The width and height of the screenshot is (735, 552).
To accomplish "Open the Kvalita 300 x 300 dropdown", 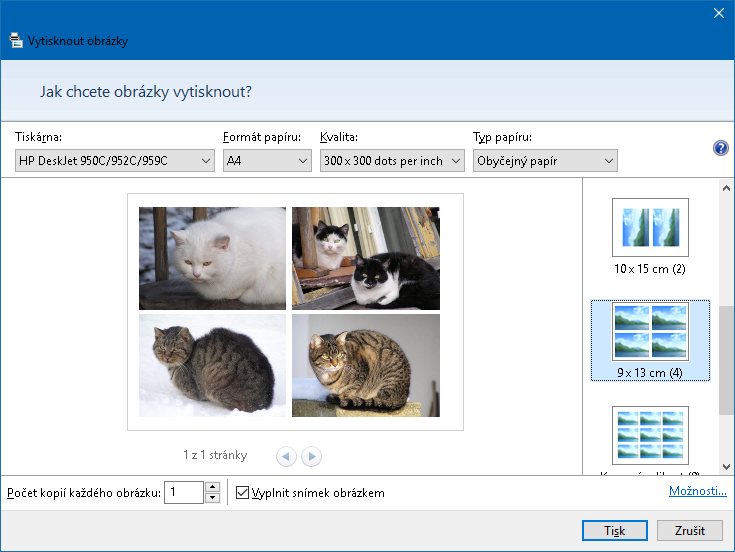I will (392, 161).
